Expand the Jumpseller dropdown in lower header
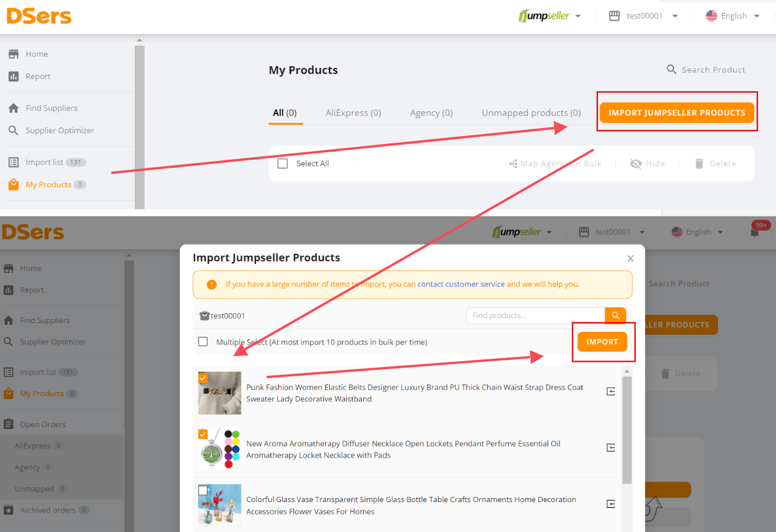Screen dimensions: 776x532 tap(549, 232)
